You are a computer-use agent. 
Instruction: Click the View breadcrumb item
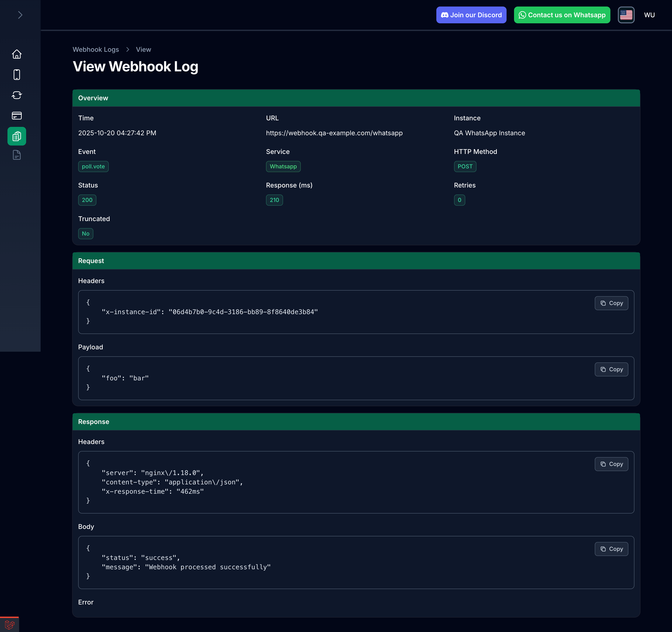143,49
